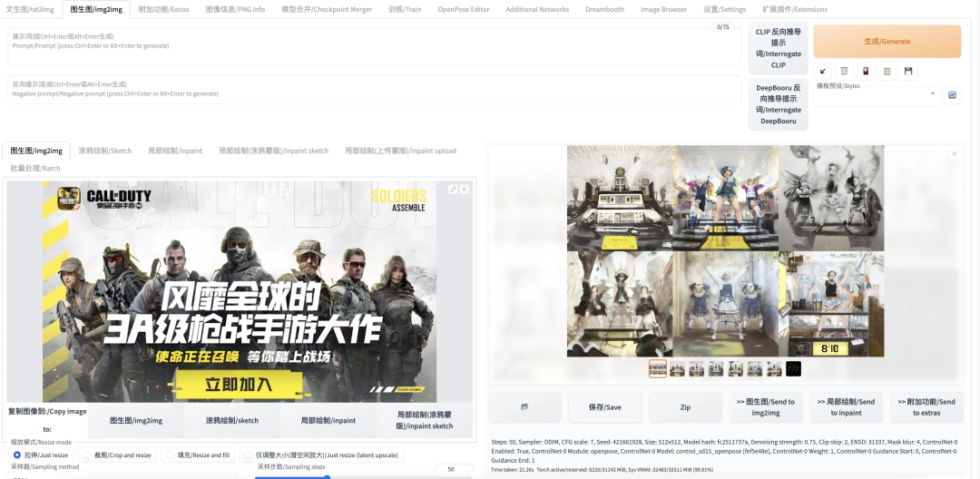Click the 'Time taken: 21.26s' status text

[x=513, y=470]
